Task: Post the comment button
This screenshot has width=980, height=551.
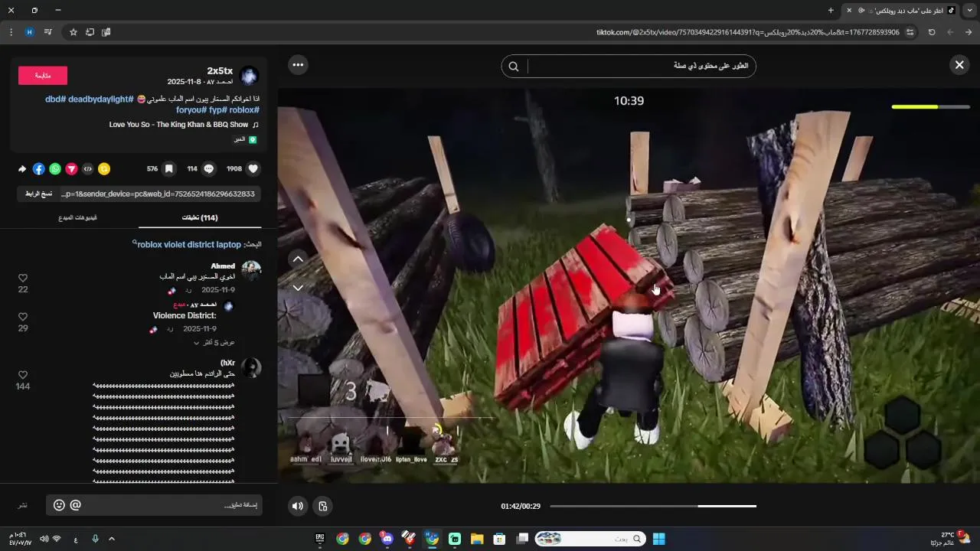Action: coord(23,505)
